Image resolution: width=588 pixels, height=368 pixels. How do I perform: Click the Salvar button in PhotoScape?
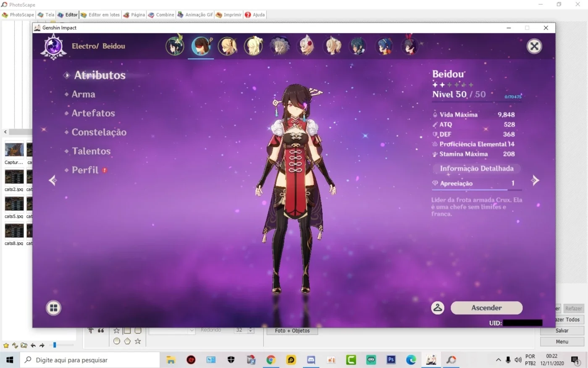(x=562, y=331)
